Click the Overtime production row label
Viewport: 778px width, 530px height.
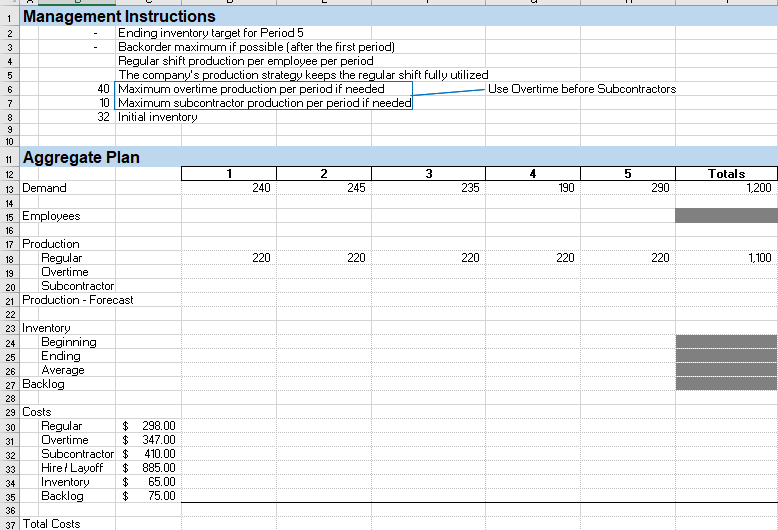coord(65,272)
